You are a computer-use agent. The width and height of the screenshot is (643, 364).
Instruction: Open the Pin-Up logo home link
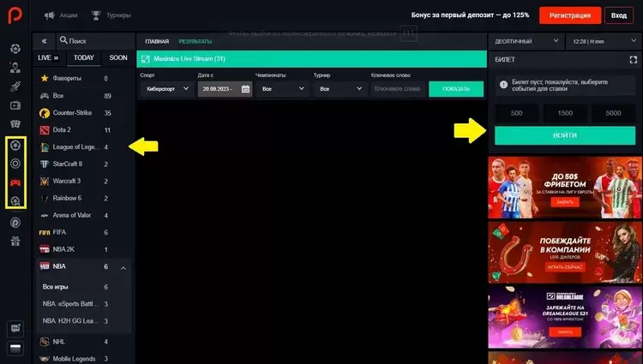tap(15, 15)
